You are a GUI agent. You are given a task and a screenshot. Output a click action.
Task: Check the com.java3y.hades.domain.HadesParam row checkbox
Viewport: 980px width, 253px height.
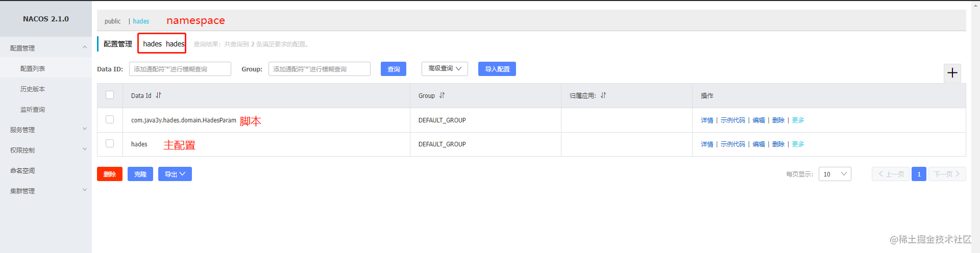point(110,119)
